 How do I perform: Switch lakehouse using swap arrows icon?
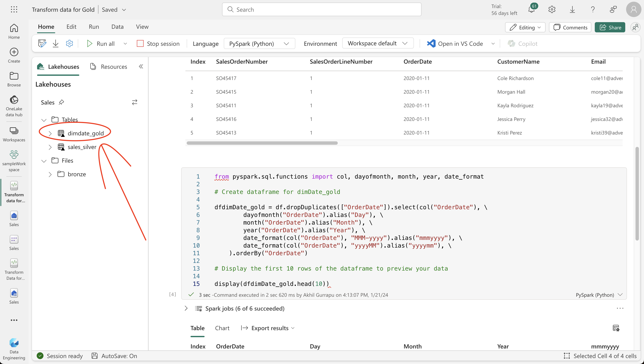[135, 102]
